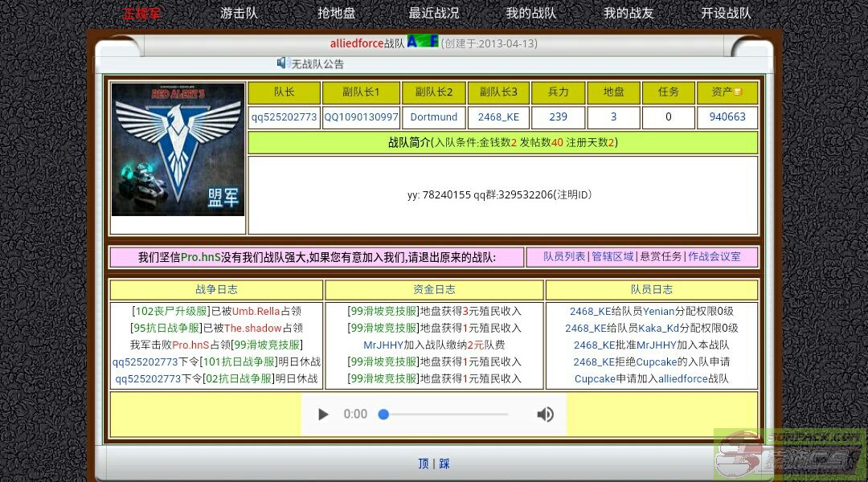Mute the audio player volume icon

pyautogui.click(x=545, y=415)
